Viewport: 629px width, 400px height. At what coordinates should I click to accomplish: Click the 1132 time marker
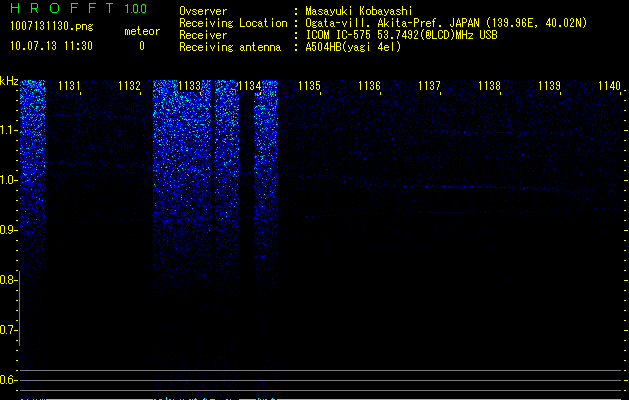(x=129, y=86)
